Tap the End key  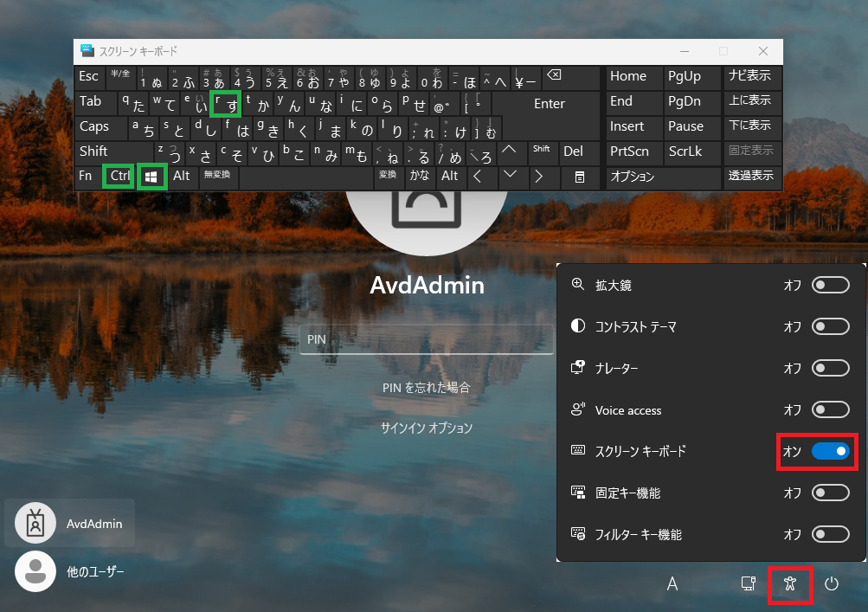click(634, 102)
